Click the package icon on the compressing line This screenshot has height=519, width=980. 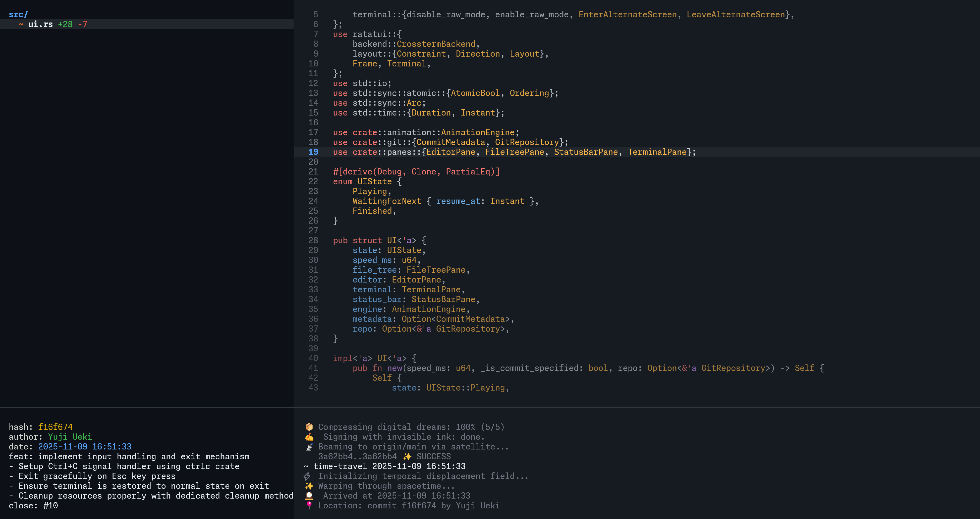[309, 427]
